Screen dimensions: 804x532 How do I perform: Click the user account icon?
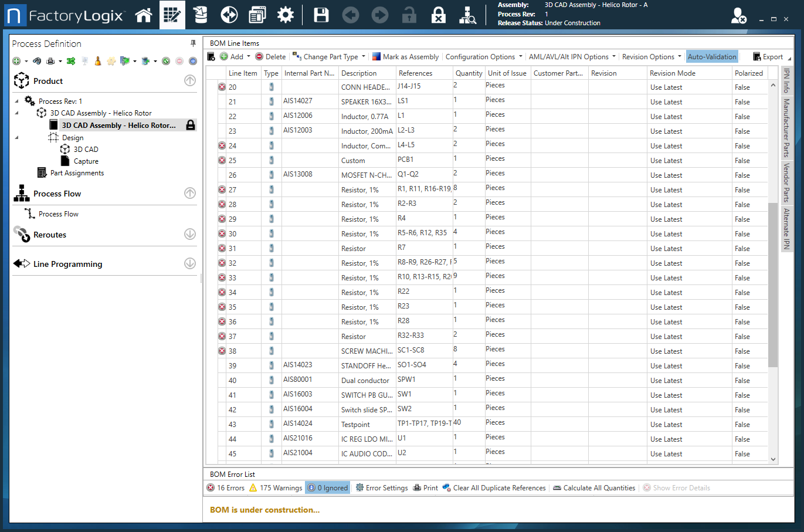[738, 16]
